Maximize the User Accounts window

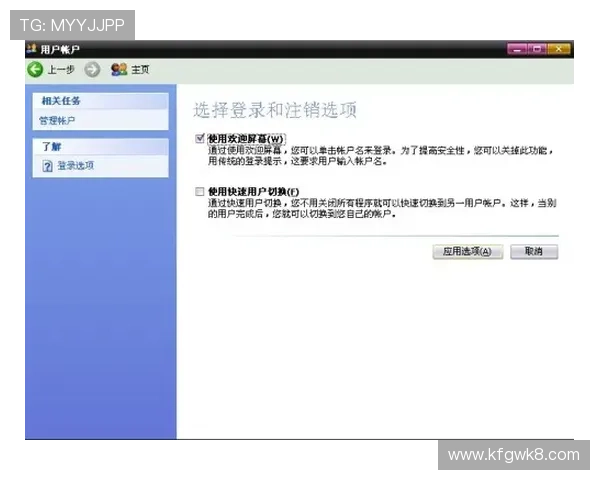click(x=537, y=49)
